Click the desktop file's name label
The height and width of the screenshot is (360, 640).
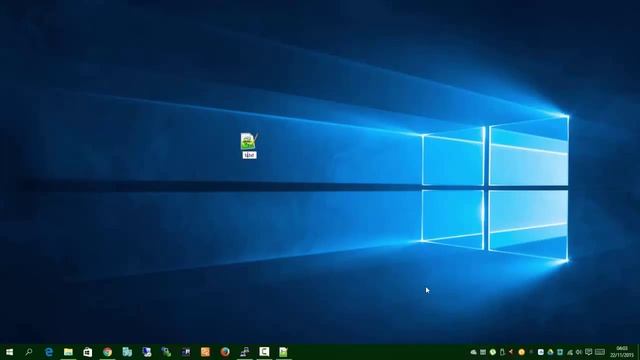(x=249, y=155)
